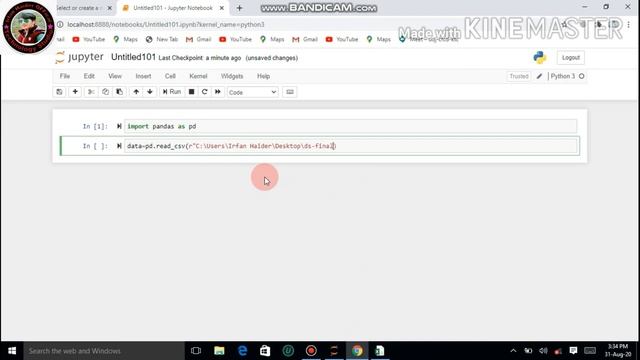
Task: Interrupt the kernel with stop icon
Action: point(191,92)
